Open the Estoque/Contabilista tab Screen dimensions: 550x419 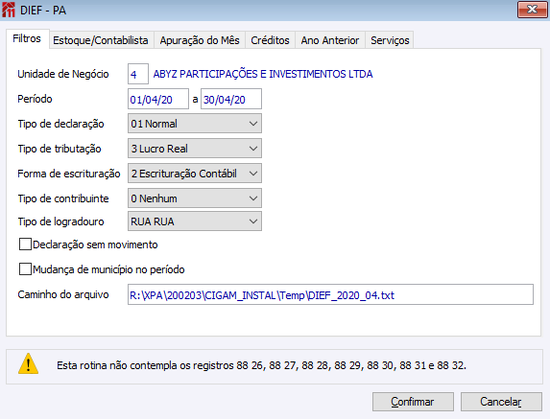coord(101,40)
